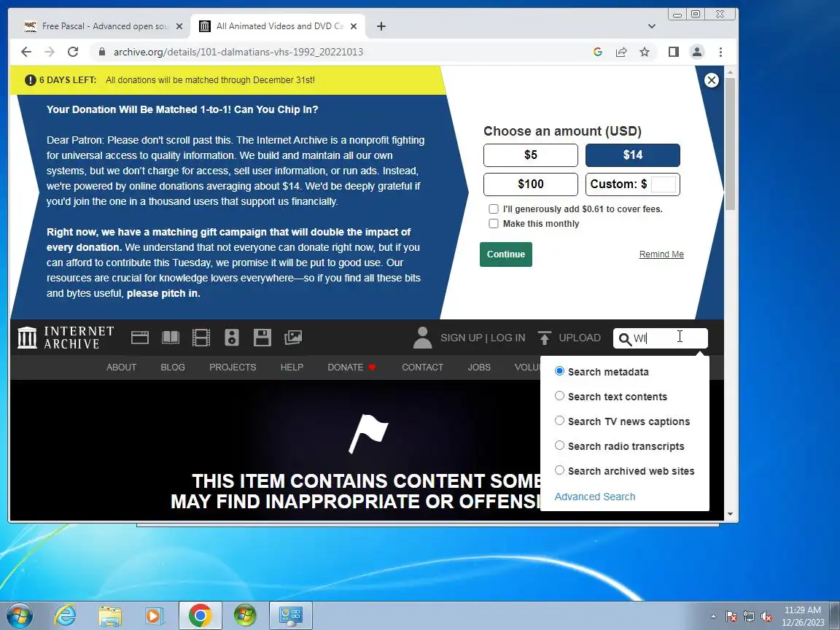Image resolution: width=840 pixels, height=630 pixels.
Task: Switch to the Free Pascal tab
Action: [104, 26]
